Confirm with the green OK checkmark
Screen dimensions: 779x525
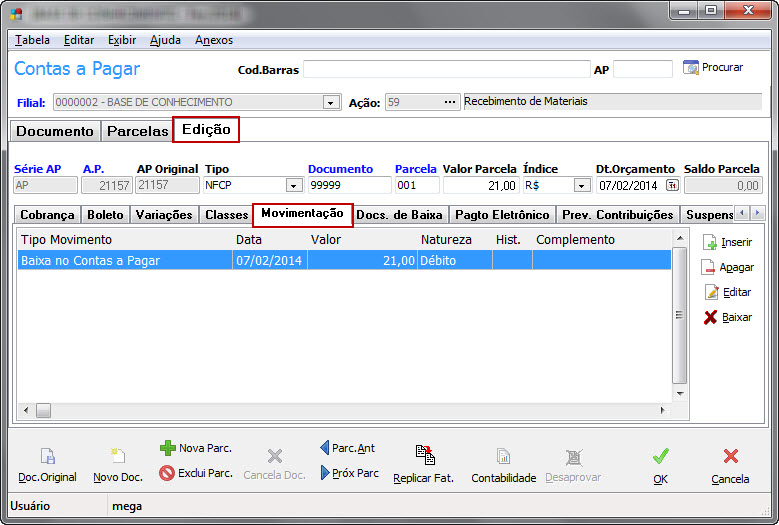click(x=660, y=457)
